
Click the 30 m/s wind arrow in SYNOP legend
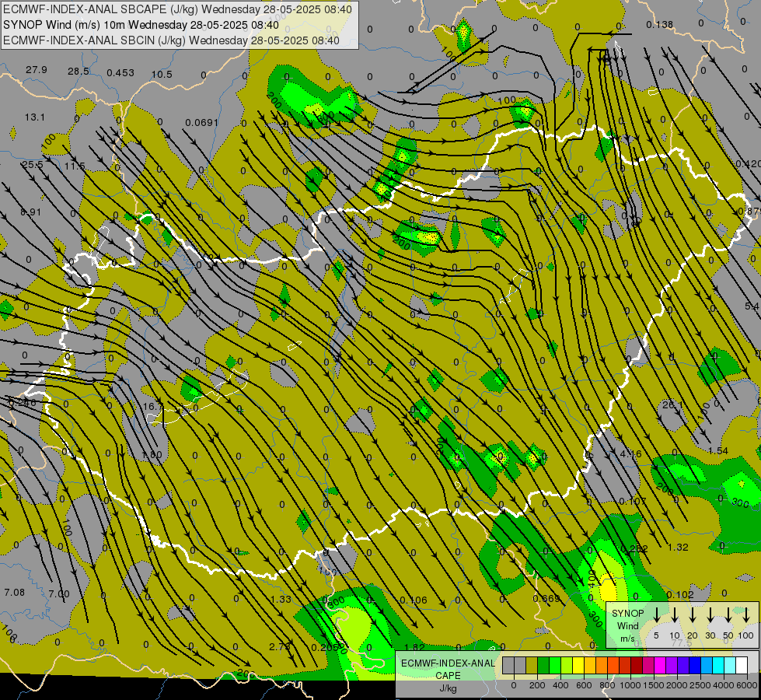pyautogui.click(x=710, y=615)
